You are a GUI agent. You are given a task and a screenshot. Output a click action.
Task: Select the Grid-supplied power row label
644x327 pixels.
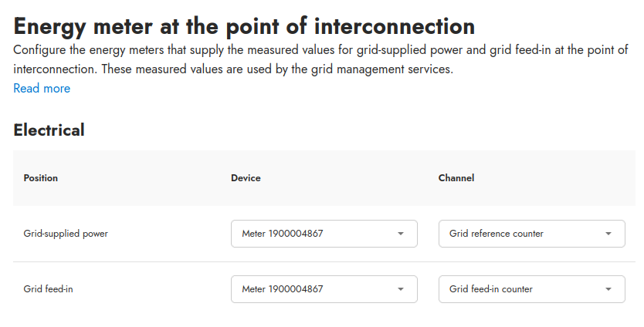[x=66, y=234]
